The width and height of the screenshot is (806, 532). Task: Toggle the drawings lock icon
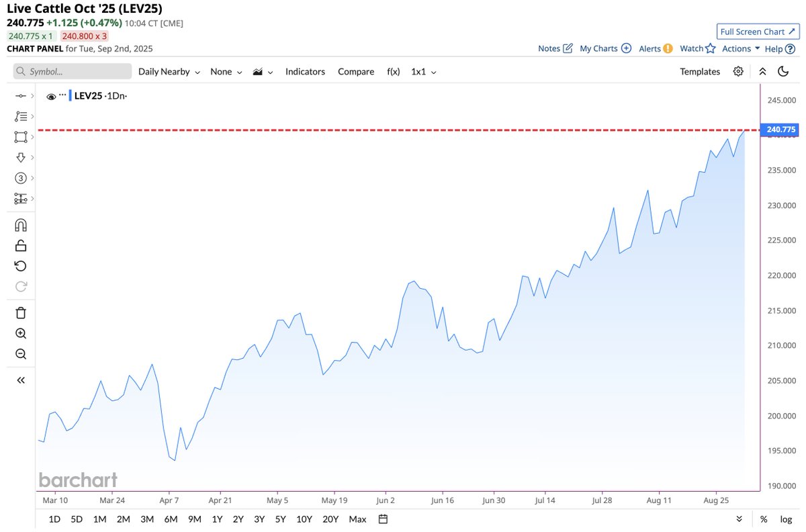[20, 245]
